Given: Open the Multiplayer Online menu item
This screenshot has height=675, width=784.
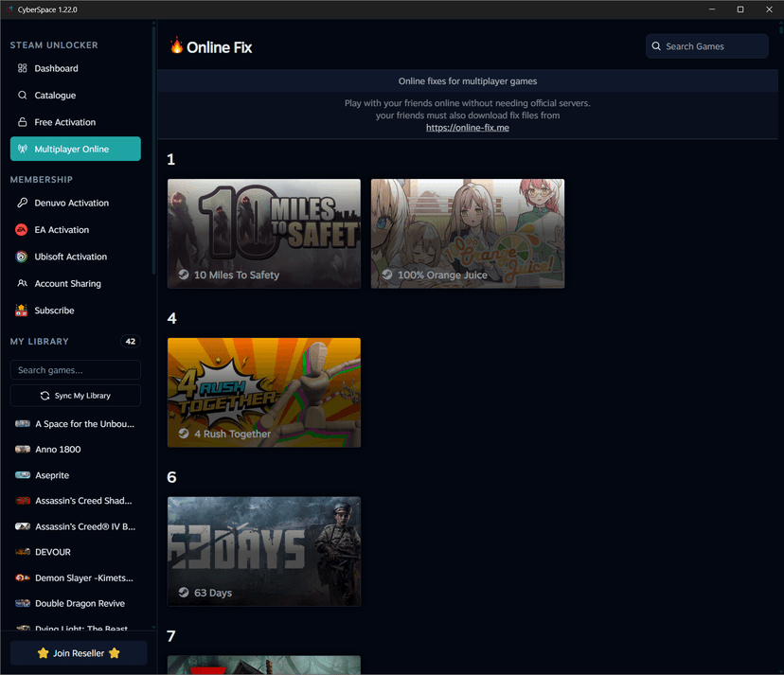Looking at the screenshot, I should click(x=75, y=149).
